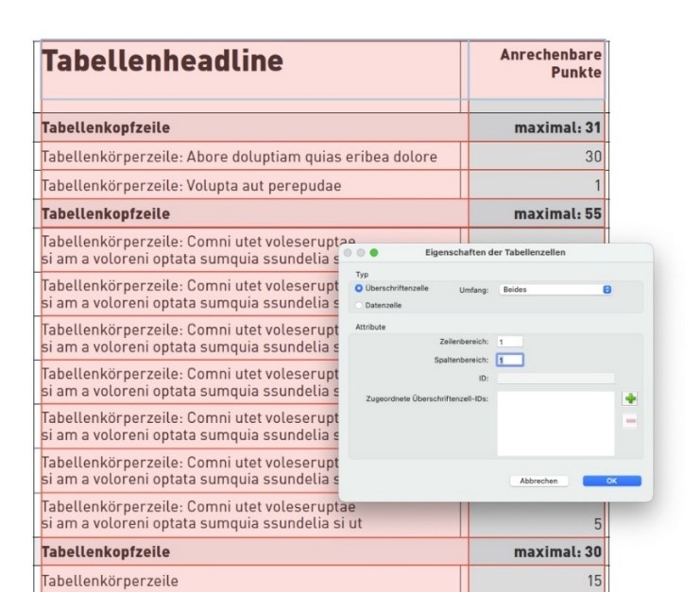The image size is (700, 592).
Task: Confirm the dialog with OK
Action: point(611,481)
